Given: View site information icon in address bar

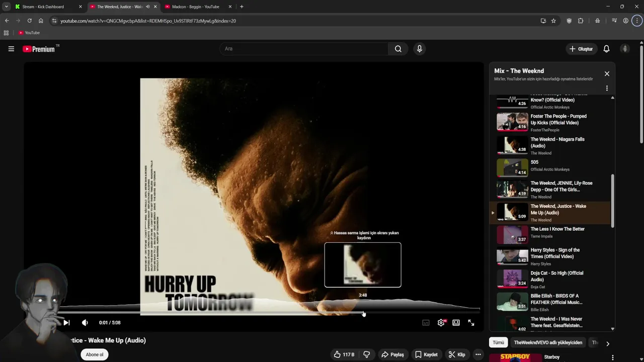Looking at the screenshot, I should pyautogui.click(x=54, y=21).
